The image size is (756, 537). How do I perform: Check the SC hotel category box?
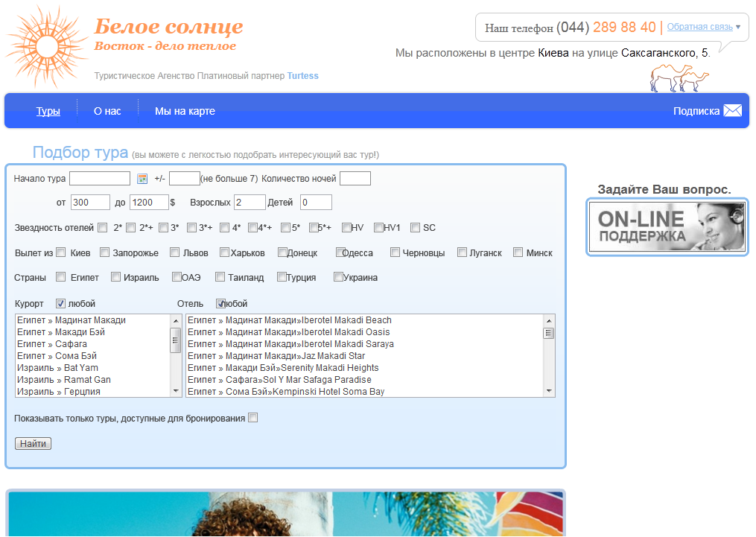pos(415,227)
